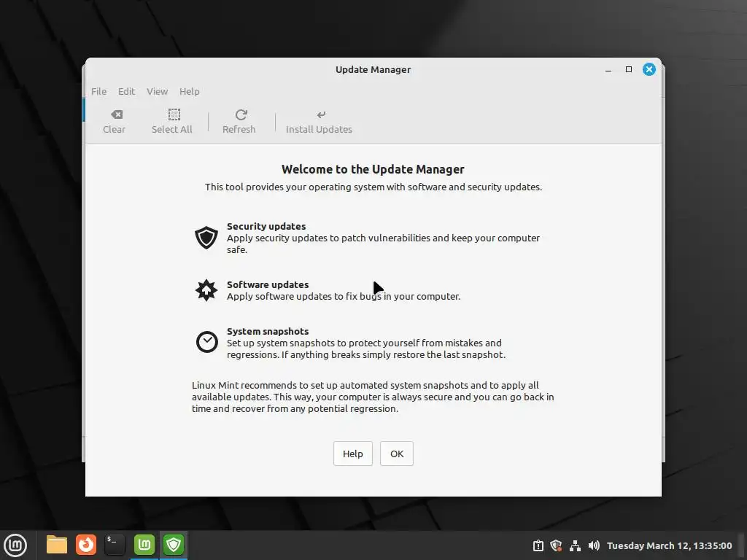Open the sound volume tray icon
This screenshot has width=747, height=560.
[594, 545]
